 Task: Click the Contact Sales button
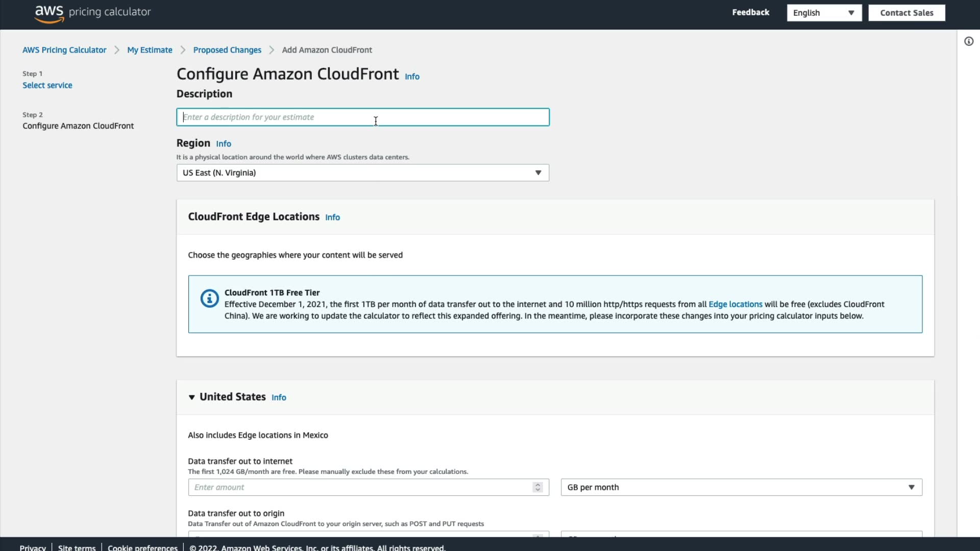tap(906, 13)
